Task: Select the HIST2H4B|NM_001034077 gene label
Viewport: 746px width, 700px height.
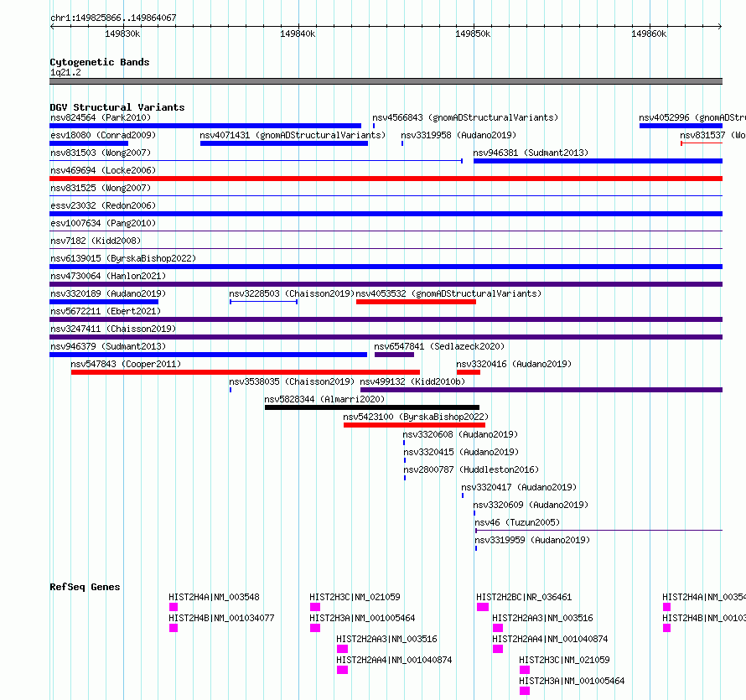Action: [x=221, y=618]
